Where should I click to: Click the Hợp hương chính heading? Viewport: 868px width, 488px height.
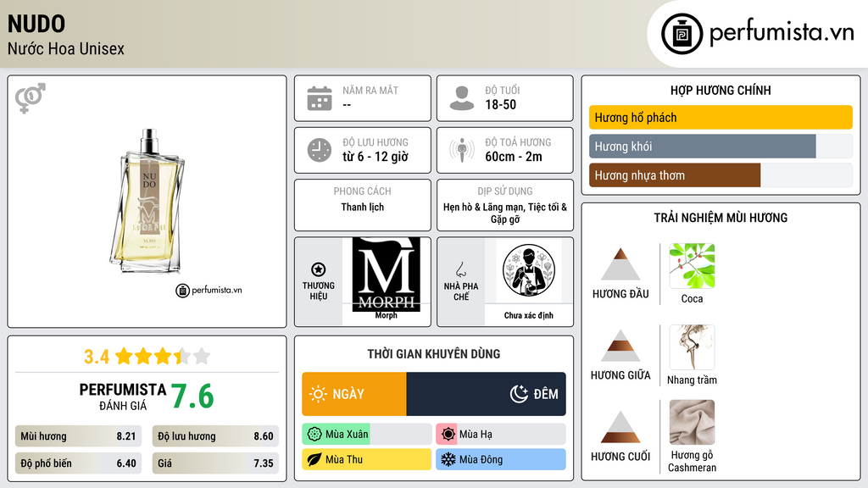[x=721, y=90]
